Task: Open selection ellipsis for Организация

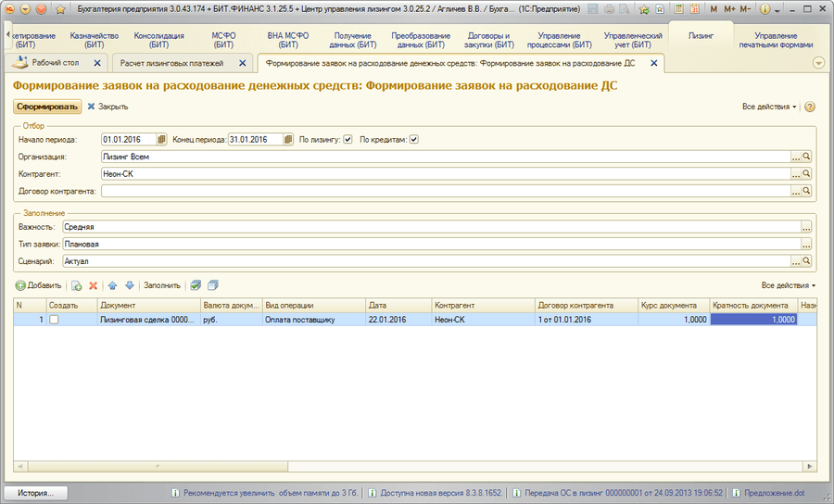Action: 796,157
